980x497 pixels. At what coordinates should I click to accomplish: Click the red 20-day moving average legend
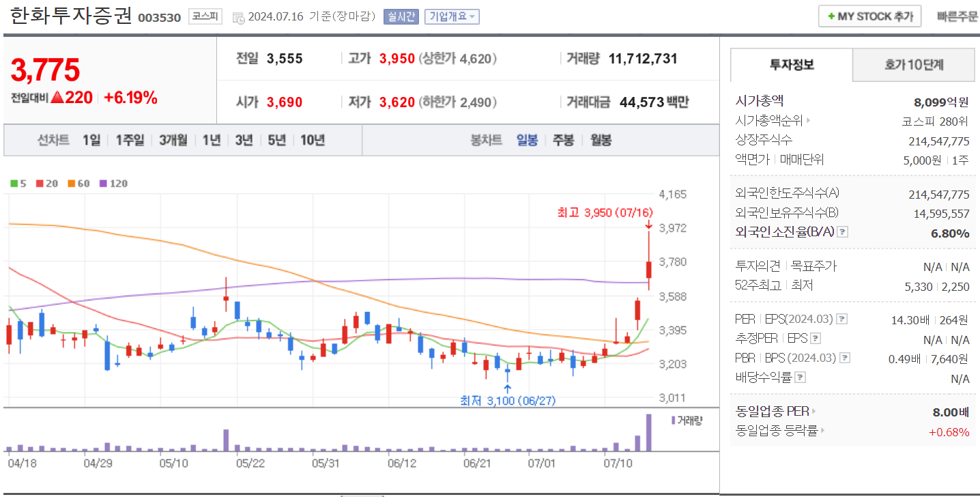pyautogui.click(x=47, y=183)
